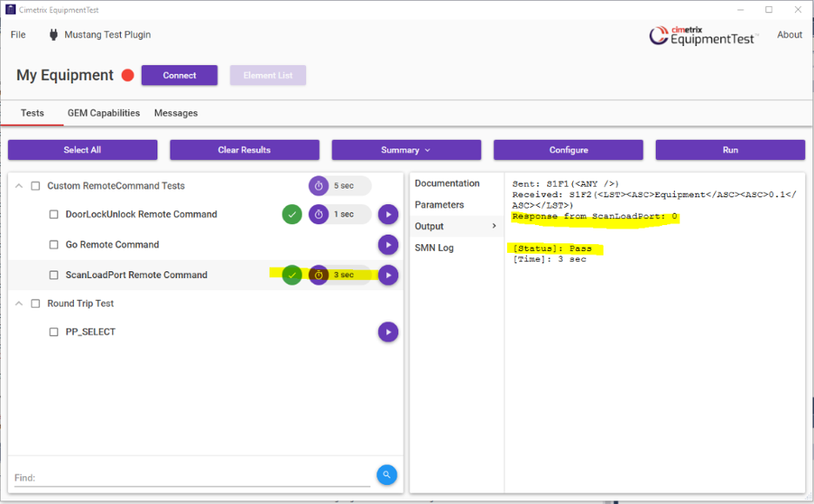814x504 pixels.
Task: Tick the PP_SELECT test checkbox
Action: 54,332
